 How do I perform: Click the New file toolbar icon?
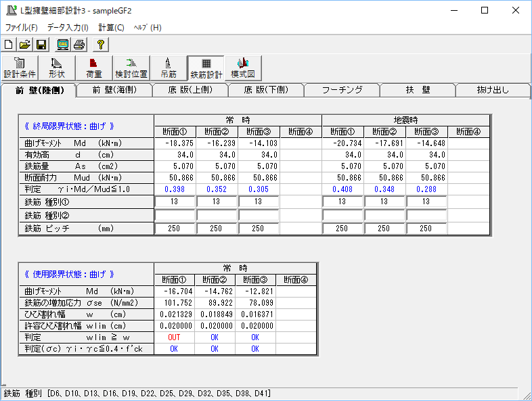coord(9,45)
